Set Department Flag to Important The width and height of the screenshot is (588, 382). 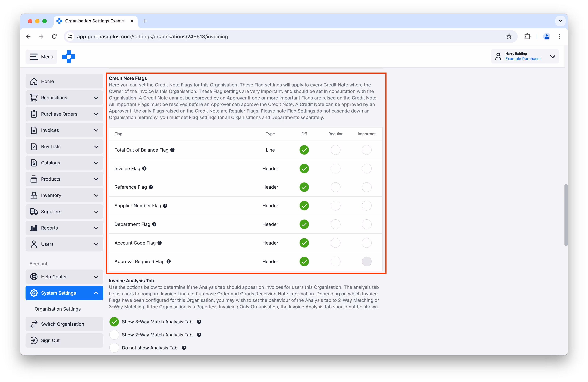[366, 224]
